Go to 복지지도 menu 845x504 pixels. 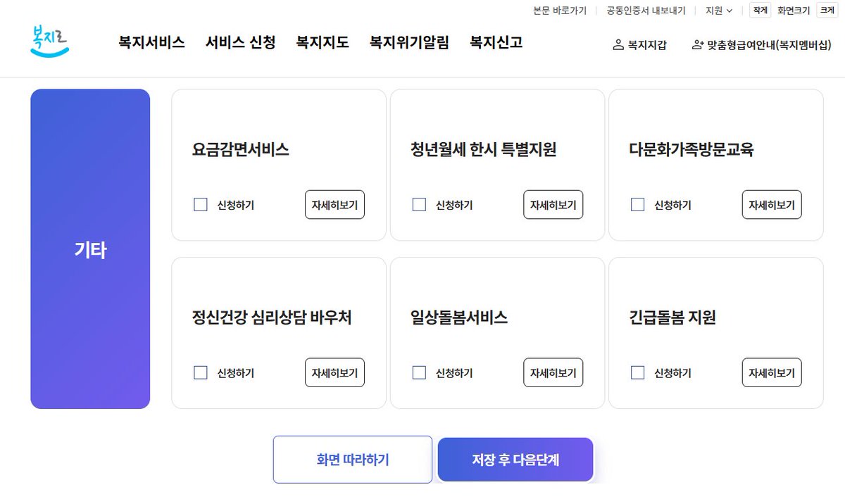click(323, 42)
